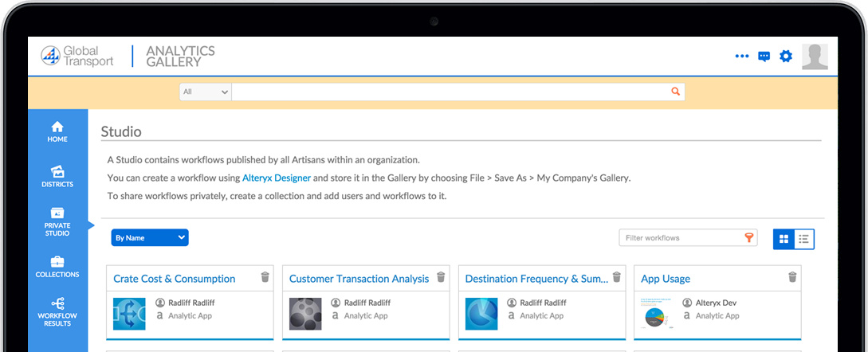This screenshot has width=868, height=352.
Task: Open the By Name sort dropdown
Action: [x=150, y=238]
